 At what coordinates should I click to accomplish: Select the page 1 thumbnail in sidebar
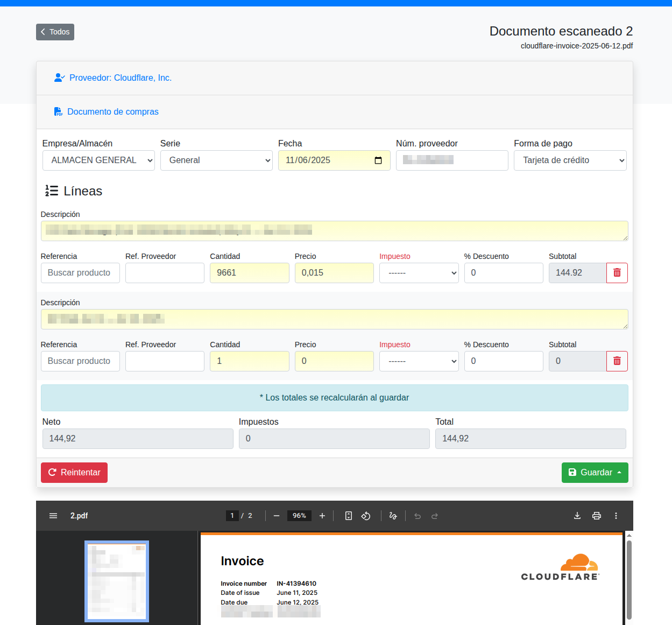pos(117,581)
